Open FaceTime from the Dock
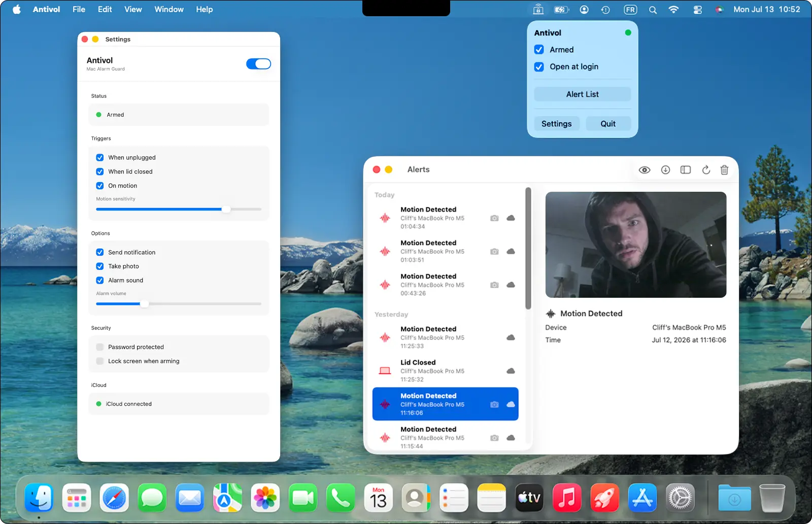 303,498
